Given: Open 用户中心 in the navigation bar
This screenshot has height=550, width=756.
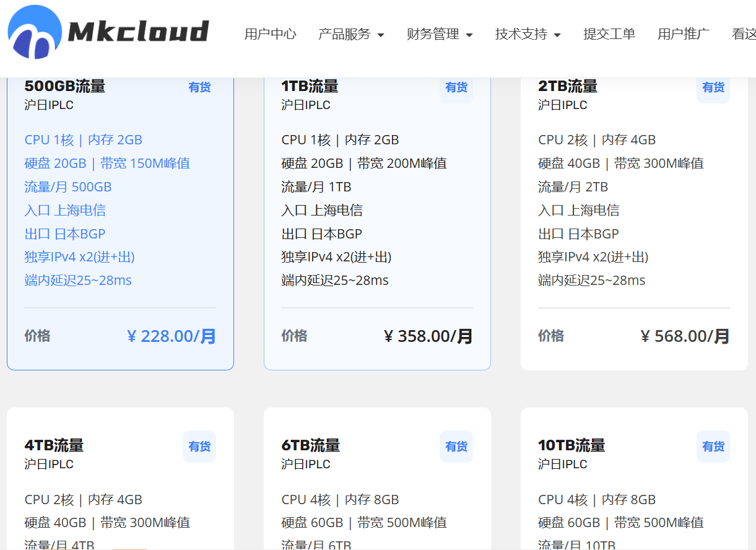Looking at the screenshot, I should pyautogui.click(x=271, y=35).
